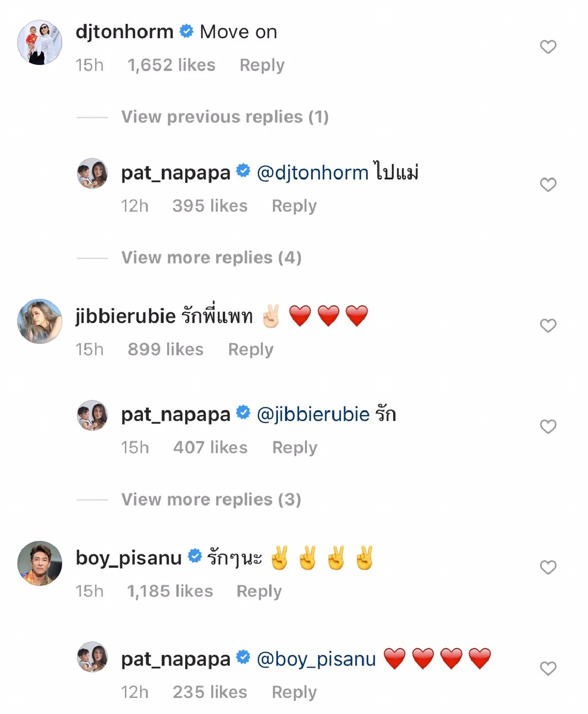The image size is (588, 714).
Task: Like jibbierubie's comment with heart icon
Action: [548, 326]
